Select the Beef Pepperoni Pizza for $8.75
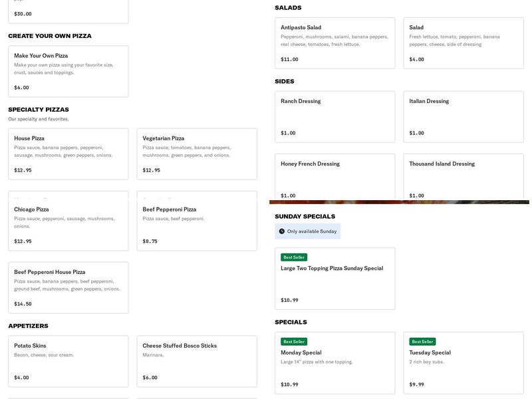Image resolution: width=532 pixels, height=399 pixels. click(x=196, y=225)
